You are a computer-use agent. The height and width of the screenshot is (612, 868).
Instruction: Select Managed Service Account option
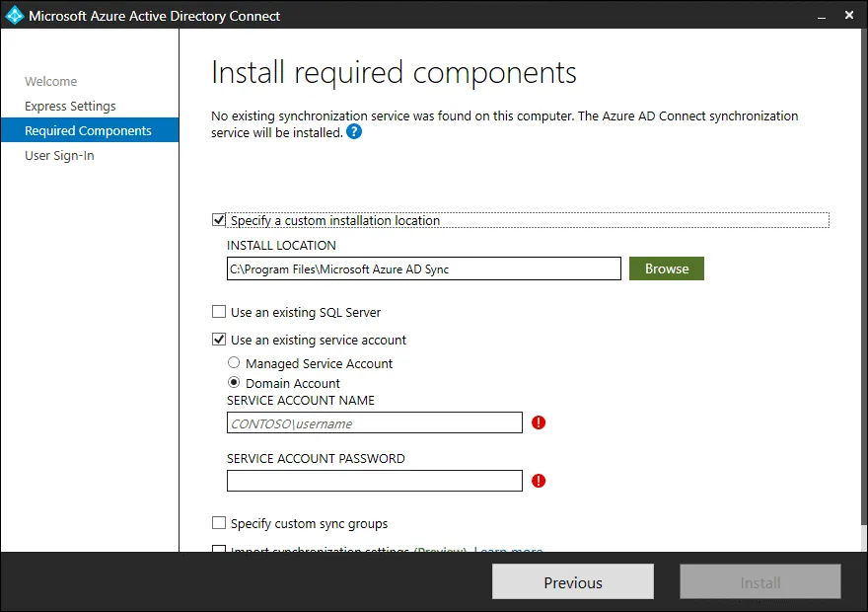[x=234, y=363]
